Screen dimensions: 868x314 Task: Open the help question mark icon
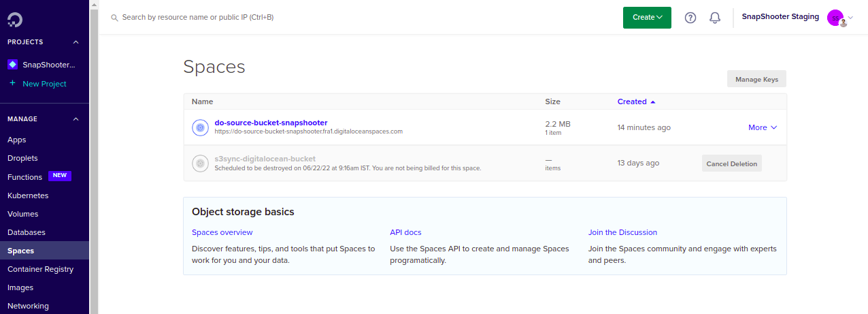tap(690, 18)
